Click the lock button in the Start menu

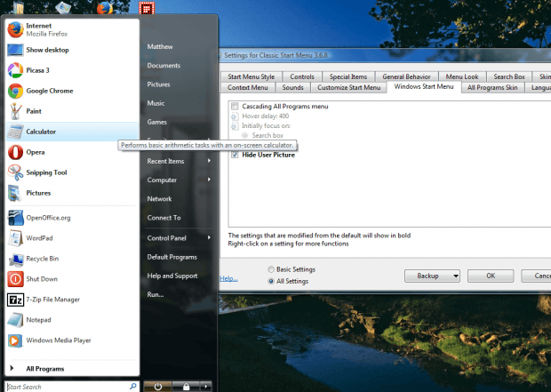186,387
